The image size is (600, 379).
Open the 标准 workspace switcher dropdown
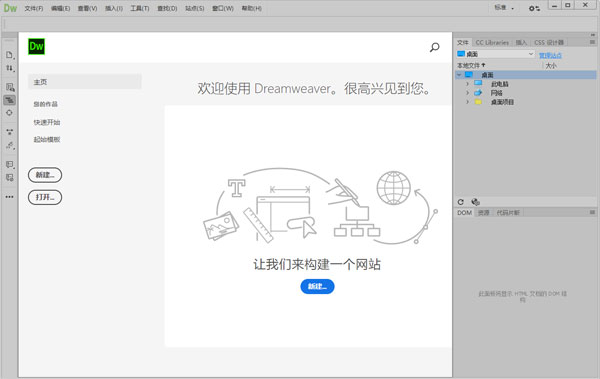[504, 8]
